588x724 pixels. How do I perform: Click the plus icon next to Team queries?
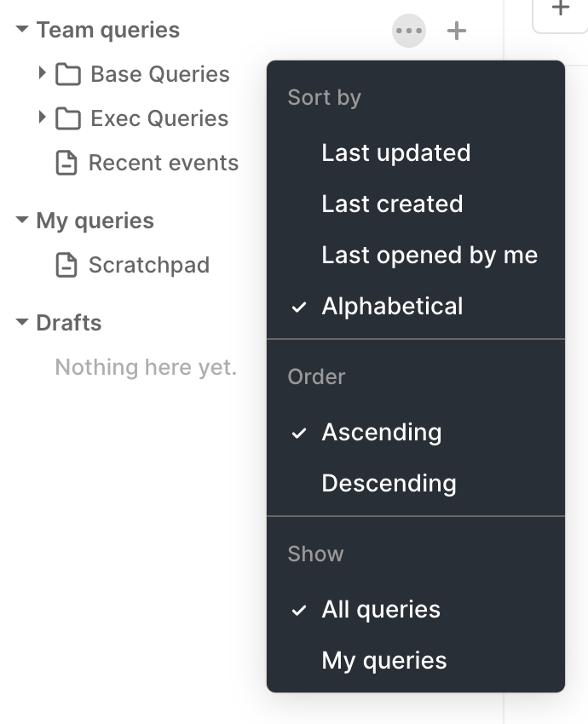click(457, 31)
